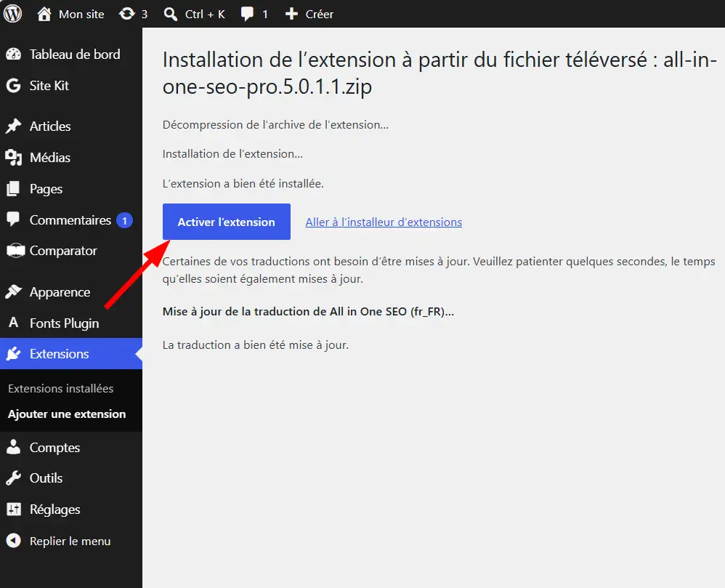Click the plus icon next to Créer
Image resolution: width=725 pixels, height=588 pixels.
tap(291, 14)
